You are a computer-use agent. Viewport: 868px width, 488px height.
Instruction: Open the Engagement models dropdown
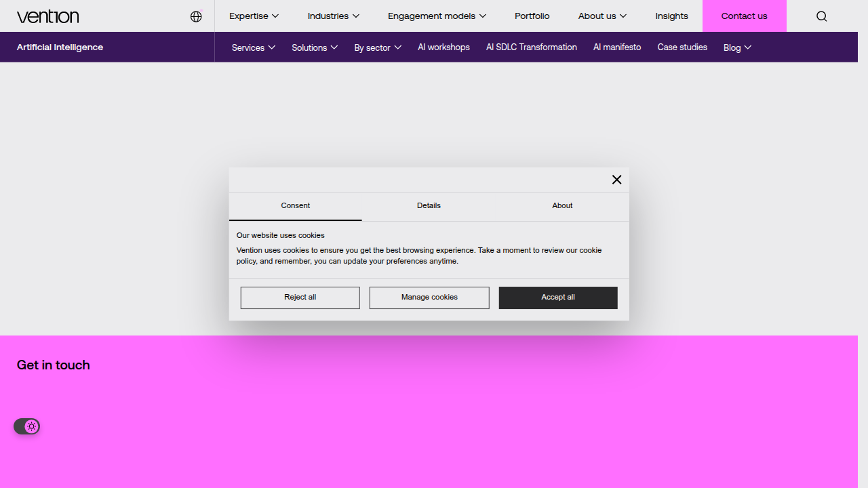click(437, 16)
